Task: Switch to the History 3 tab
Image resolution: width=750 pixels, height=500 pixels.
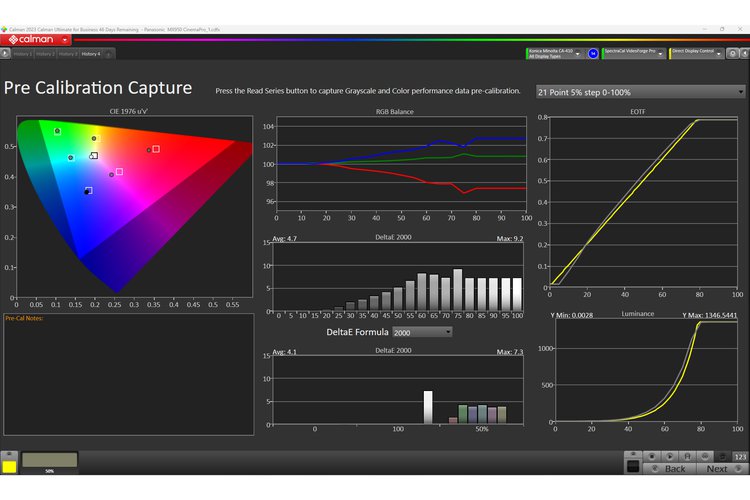Action: pyautogui.click(x=67, y=53)
